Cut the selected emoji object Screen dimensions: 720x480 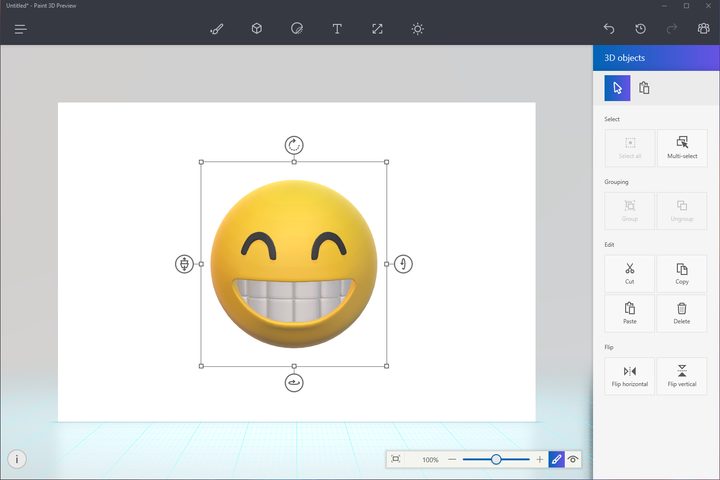(630, 274)
